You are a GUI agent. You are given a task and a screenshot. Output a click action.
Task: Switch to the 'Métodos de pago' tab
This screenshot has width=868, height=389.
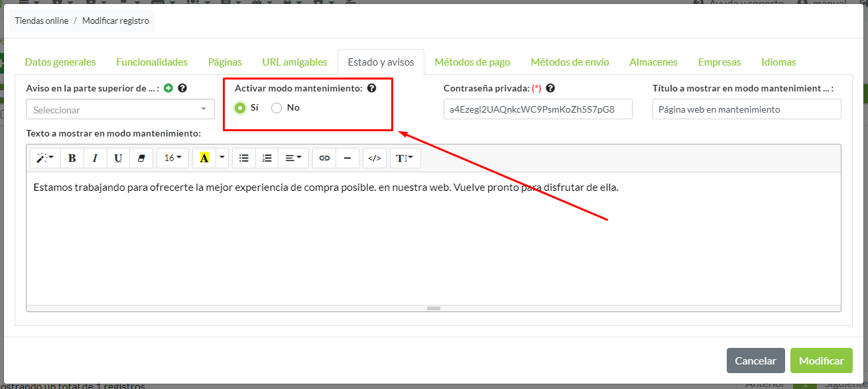pos(472,62)
